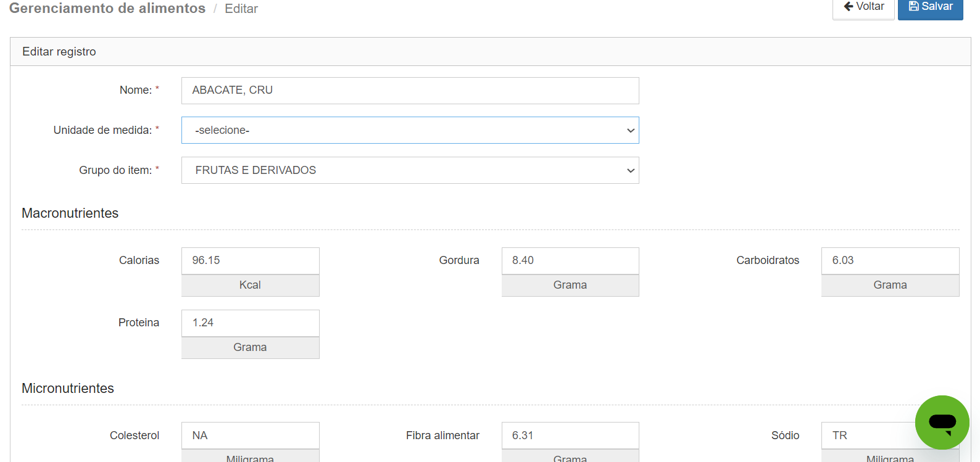This screenshot has height=462, width=980.
Task: Edit the Calorias value 96.15
Action: (x=250, y=261)
